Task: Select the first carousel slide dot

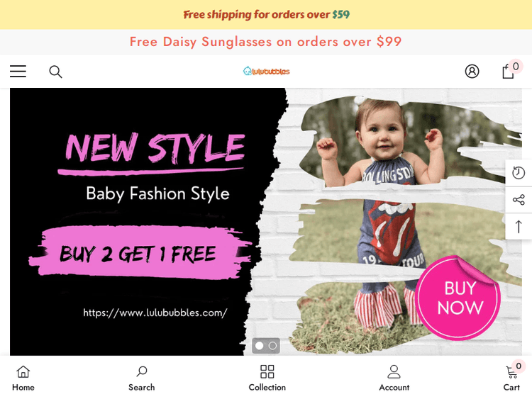Action: pyautogui.click(x=259, y=346)
